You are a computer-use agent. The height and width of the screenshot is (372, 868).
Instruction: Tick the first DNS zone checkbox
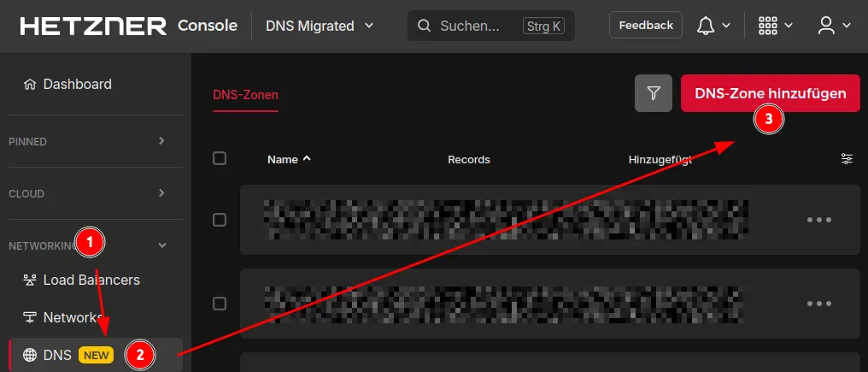220,220
